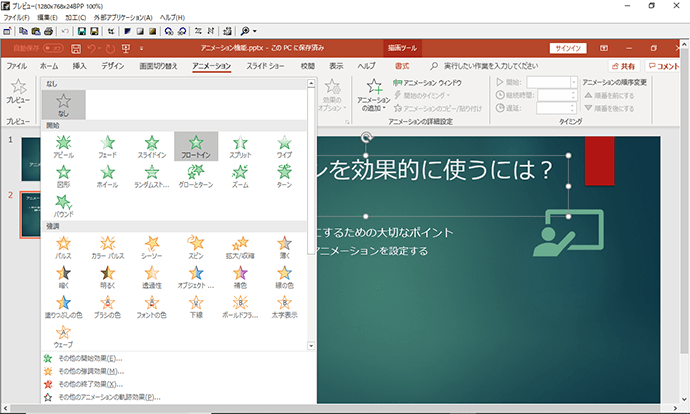Choose the シーソー emphasis animation

point(152,247)
